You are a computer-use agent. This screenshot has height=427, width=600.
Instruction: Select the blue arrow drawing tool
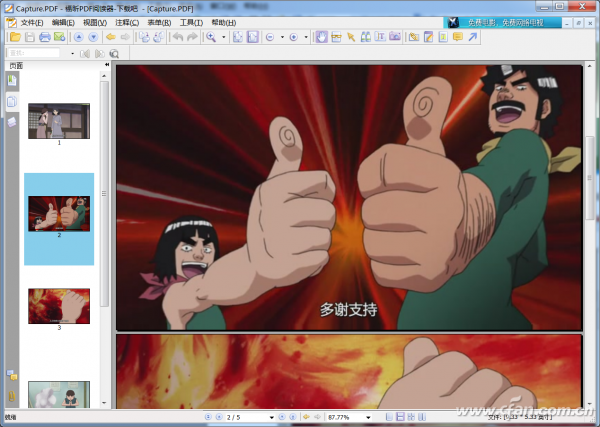click(x=473, y=37)
